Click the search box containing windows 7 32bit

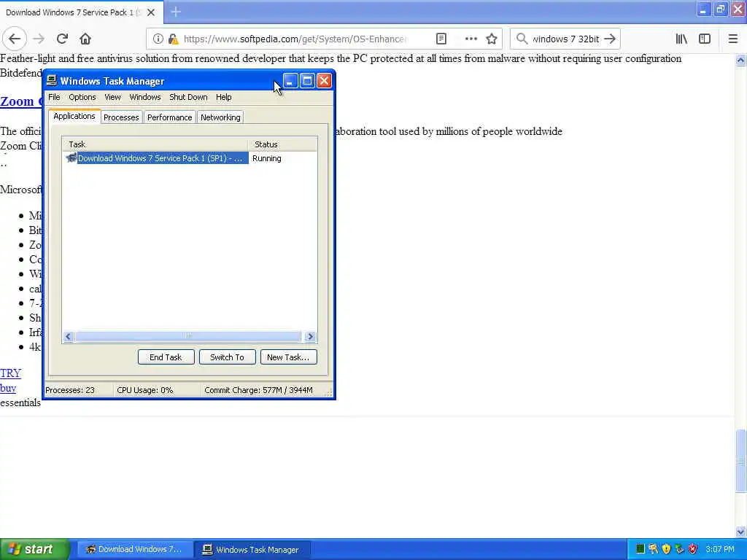coord(565,39)
